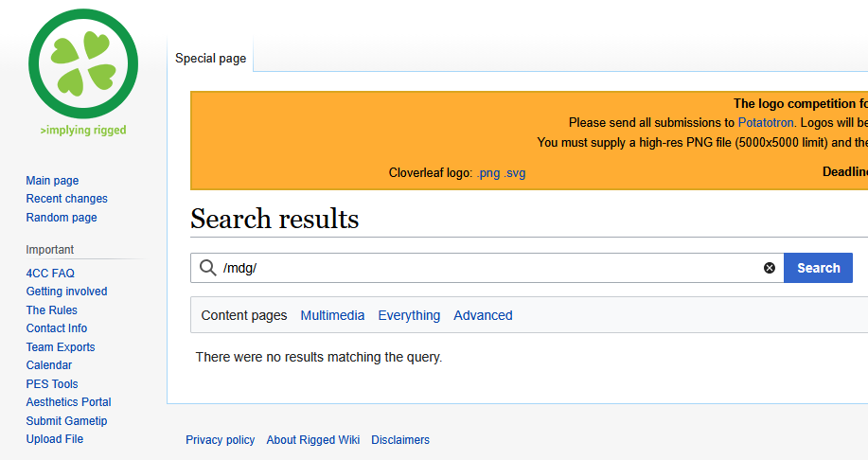Click the 'Important' sidebar section heading
Screen dimensions: 868x460
point(50,250)
